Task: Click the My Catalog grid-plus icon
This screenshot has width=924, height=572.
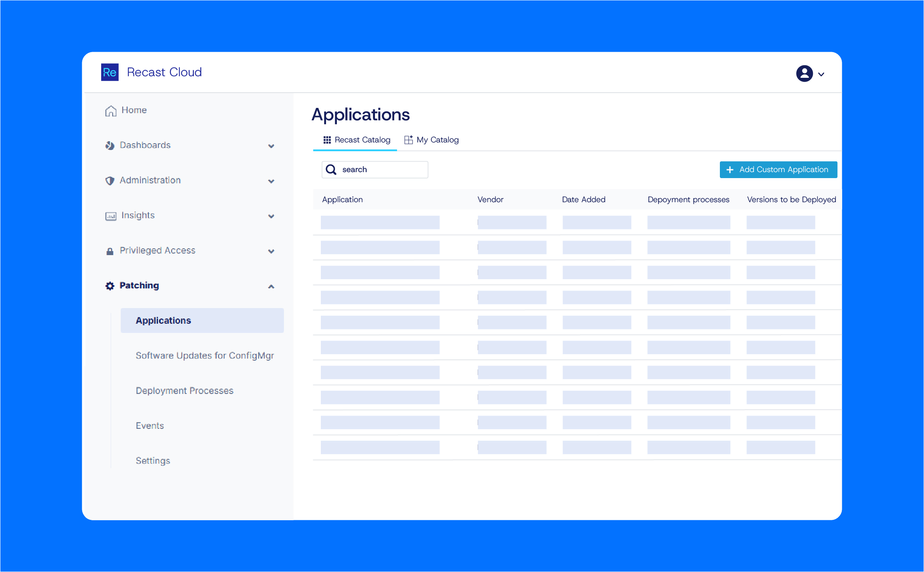Action: (x=408, y=140)
